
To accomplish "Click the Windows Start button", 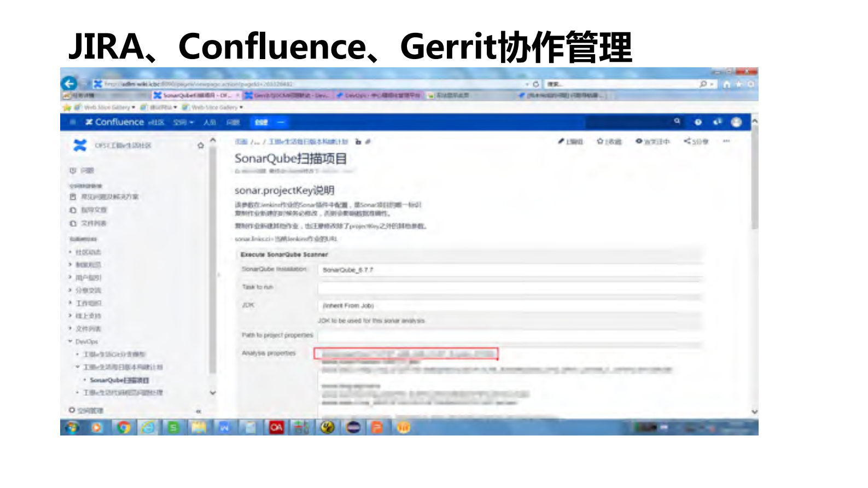I will 72,427.
